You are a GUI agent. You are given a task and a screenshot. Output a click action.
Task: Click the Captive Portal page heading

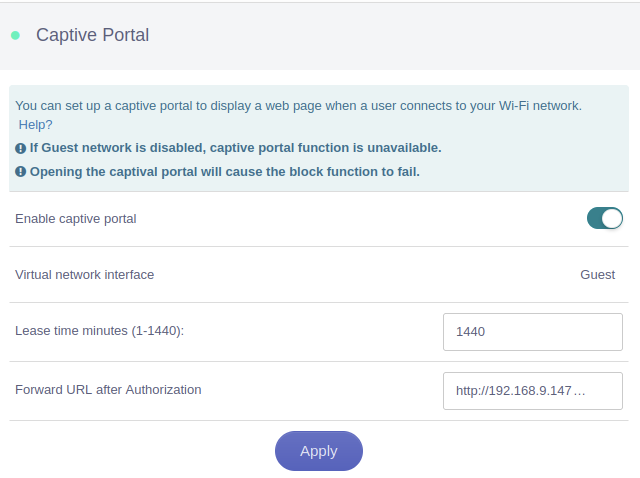click(x=92, y=35)
